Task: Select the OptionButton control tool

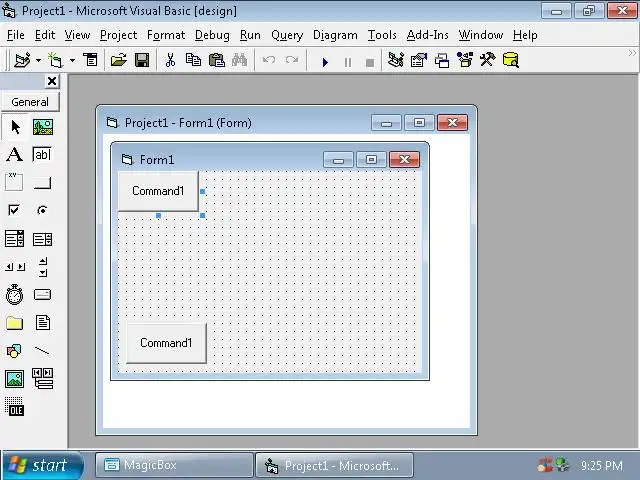Action: click(42, 210)
